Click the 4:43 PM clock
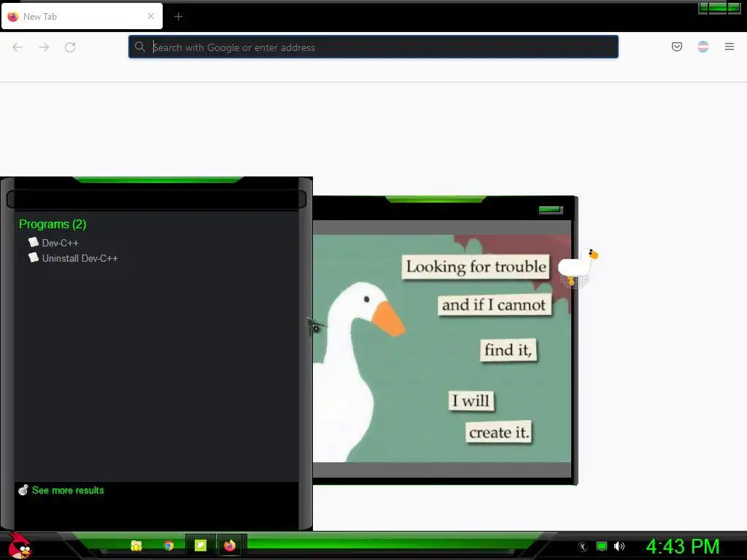 [683, 547]
